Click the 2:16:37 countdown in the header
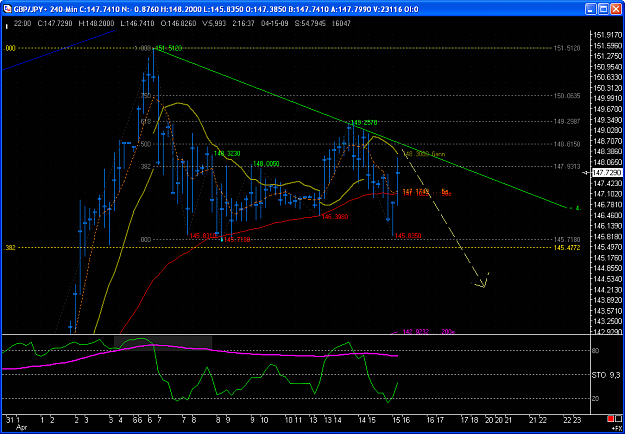Image resolution: width=625 pixels, height=434 pixels. tap(243, 24)
